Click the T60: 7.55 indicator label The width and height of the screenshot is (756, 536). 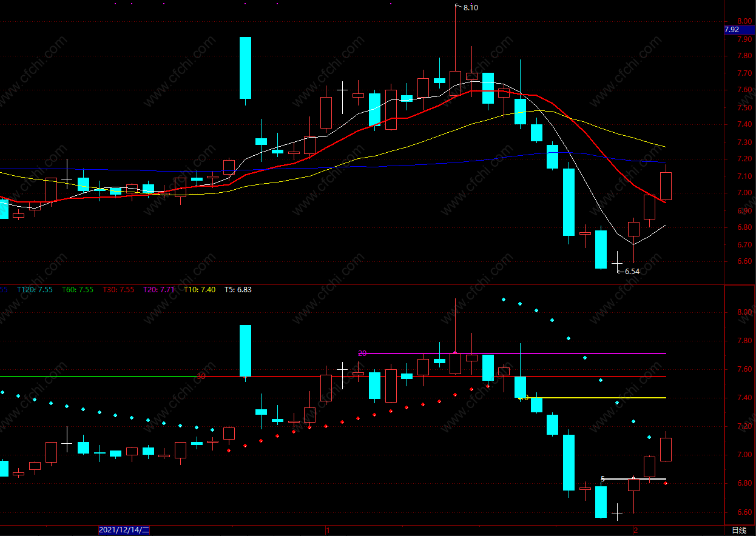coord(78,290)
